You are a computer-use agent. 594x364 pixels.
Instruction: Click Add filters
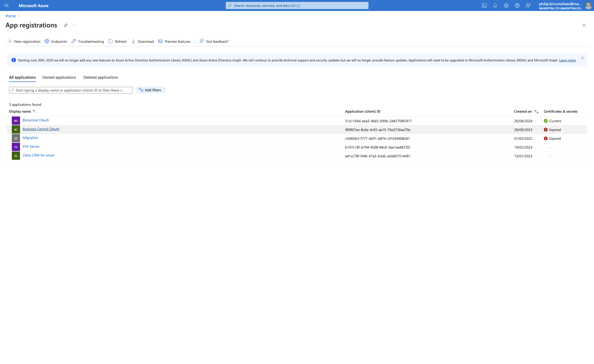coord(151,90)
